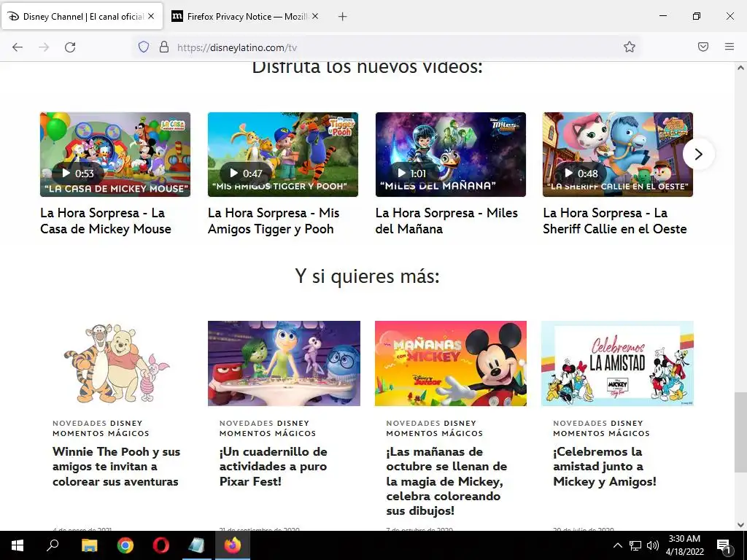This screenshot has width=747, height=560.
Task: Open the volume control tray icon
Action: (x=653, y=545)
